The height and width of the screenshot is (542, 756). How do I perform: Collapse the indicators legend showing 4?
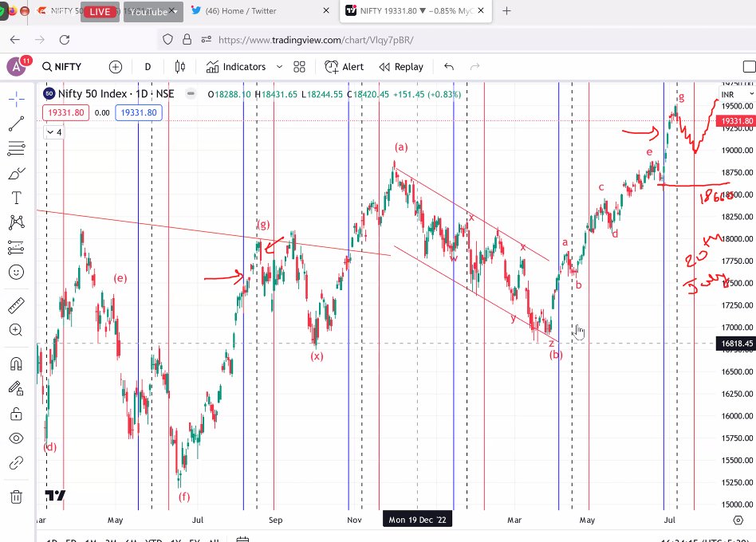point(53,132)
